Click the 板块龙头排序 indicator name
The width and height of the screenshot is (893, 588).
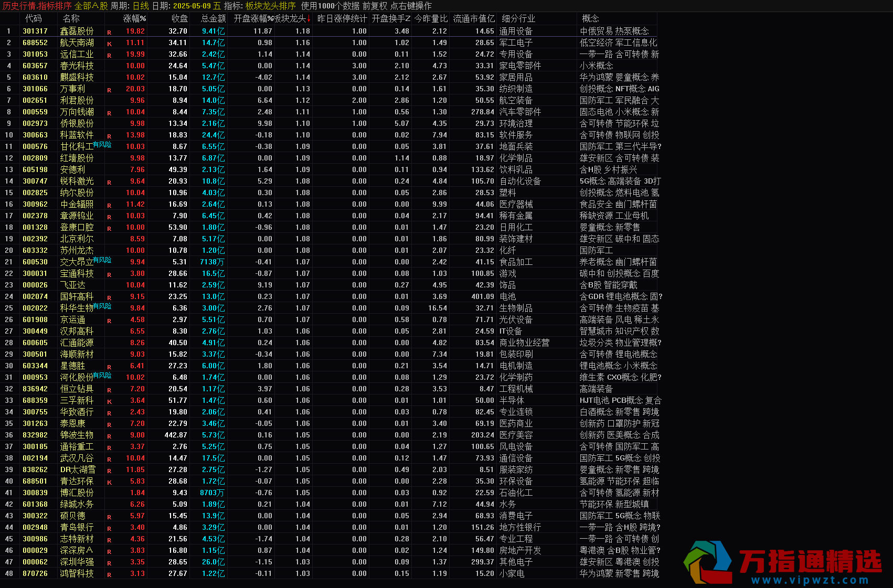[x=271, y=6]
